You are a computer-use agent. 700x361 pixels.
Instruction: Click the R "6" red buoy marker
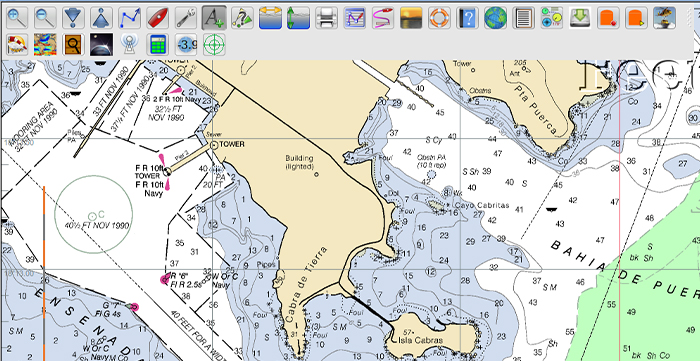[165, 279]
